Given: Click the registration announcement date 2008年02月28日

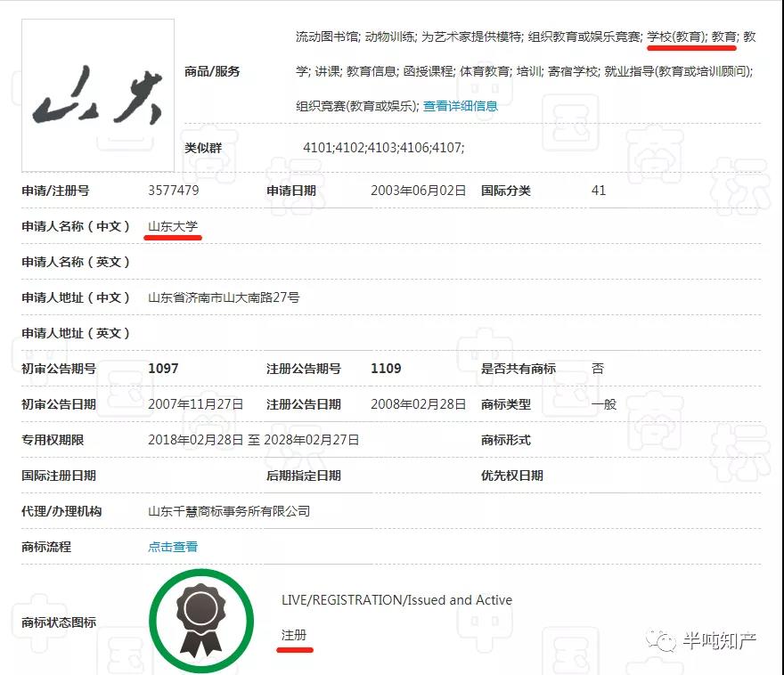Looking at the screenshot, I should [418, 404].
